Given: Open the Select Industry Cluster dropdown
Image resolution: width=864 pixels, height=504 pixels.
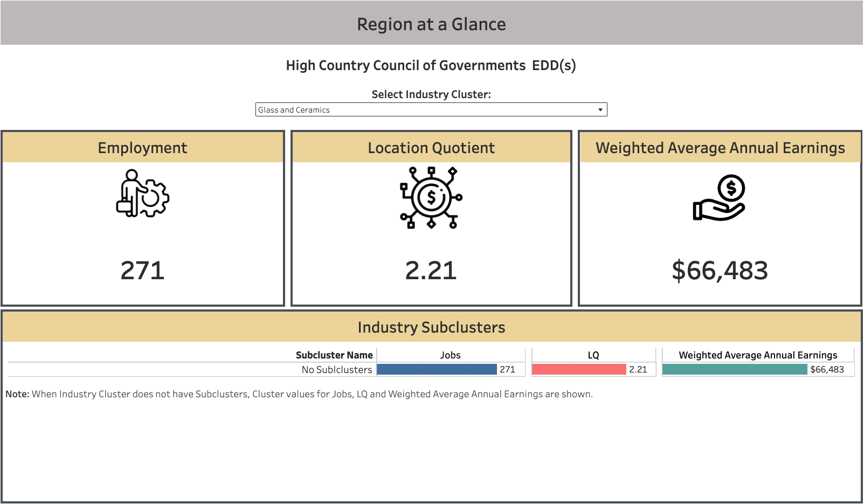Looking at the screenshot, I should click(431, 109).
